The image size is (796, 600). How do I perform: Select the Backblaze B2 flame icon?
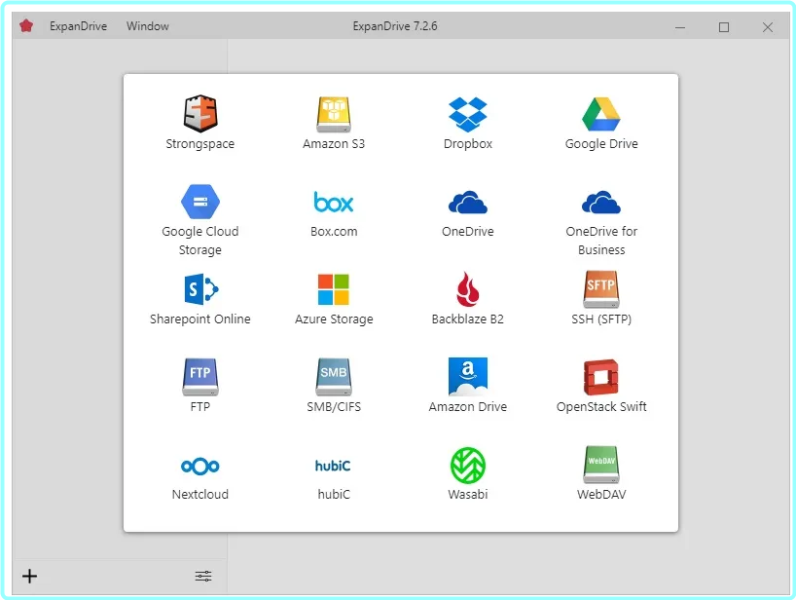[x=468, y=289]
